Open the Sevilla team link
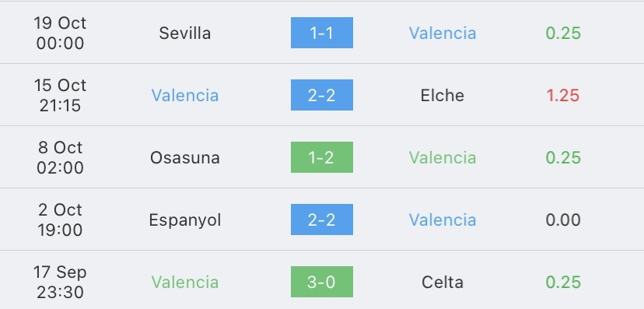 pos(185,33)
